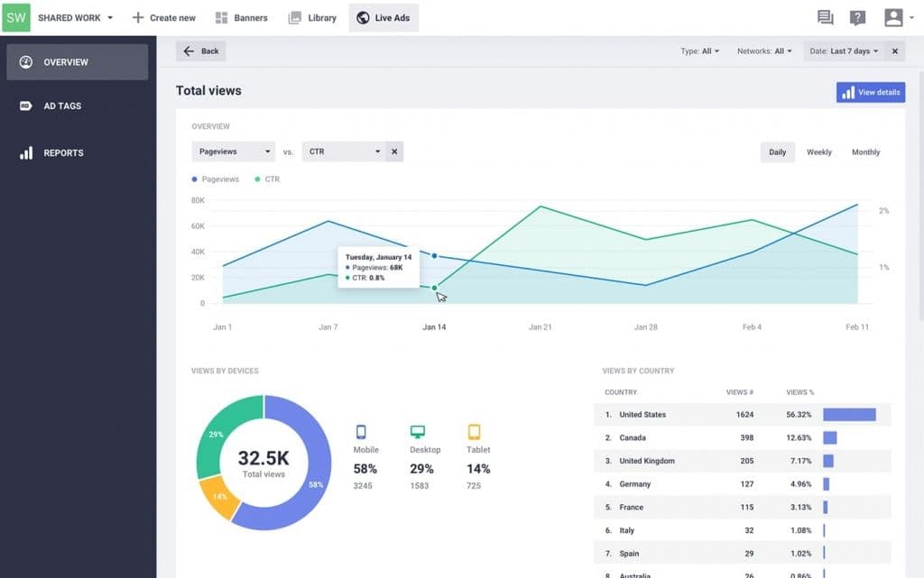Go Back to the previous page
Image resolution: width=924 pixels, height=578 pixels.
click(201, 51)
